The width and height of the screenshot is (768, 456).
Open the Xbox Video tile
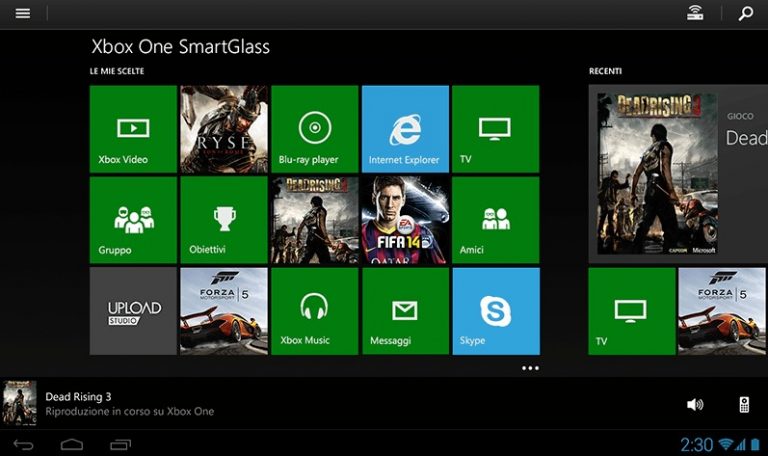pos(133,129)
